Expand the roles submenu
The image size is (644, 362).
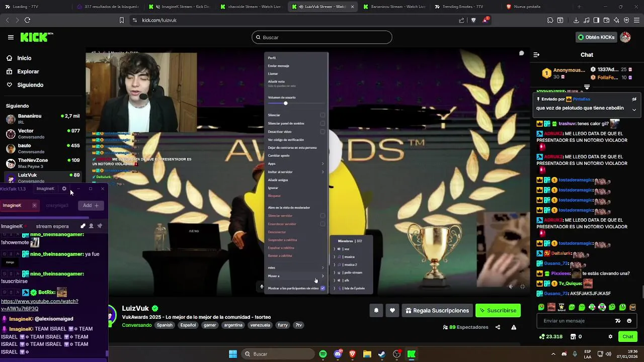click(296, 267)
